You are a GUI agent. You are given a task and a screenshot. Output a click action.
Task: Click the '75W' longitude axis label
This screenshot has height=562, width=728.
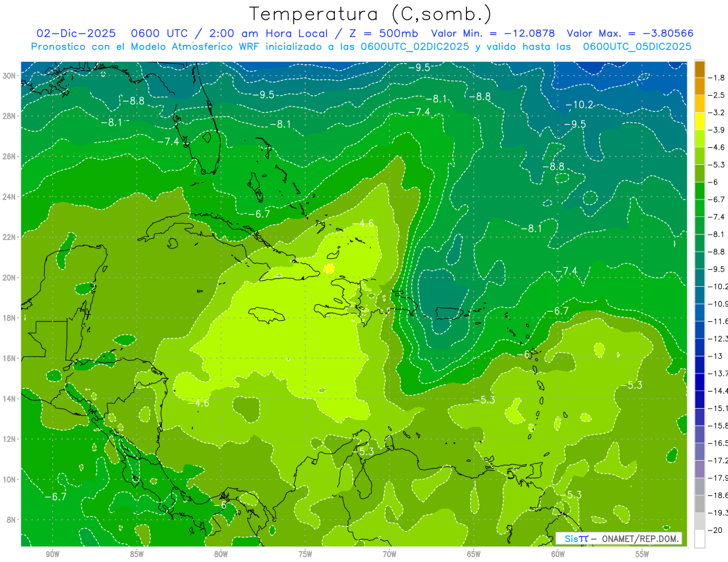[x=305, y=554]
